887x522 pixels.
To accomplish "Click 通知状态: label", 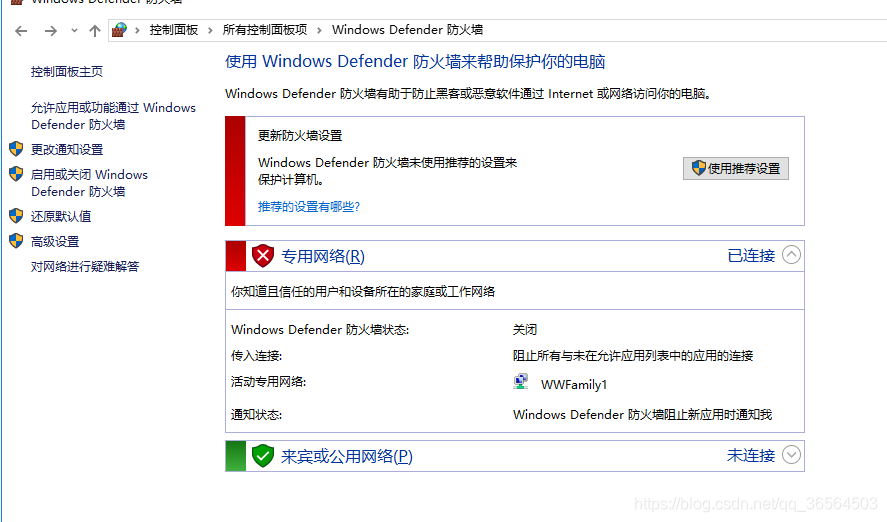I will point(257,415).
